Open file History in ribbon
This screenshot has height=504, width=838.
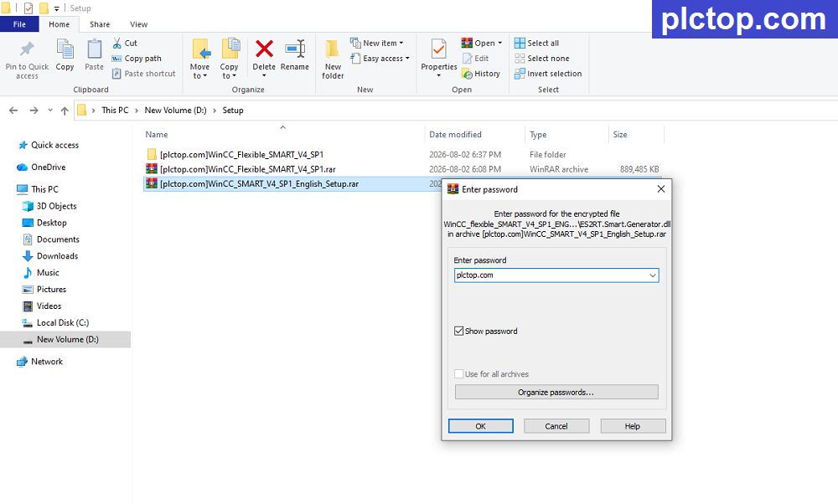[481, 74]
